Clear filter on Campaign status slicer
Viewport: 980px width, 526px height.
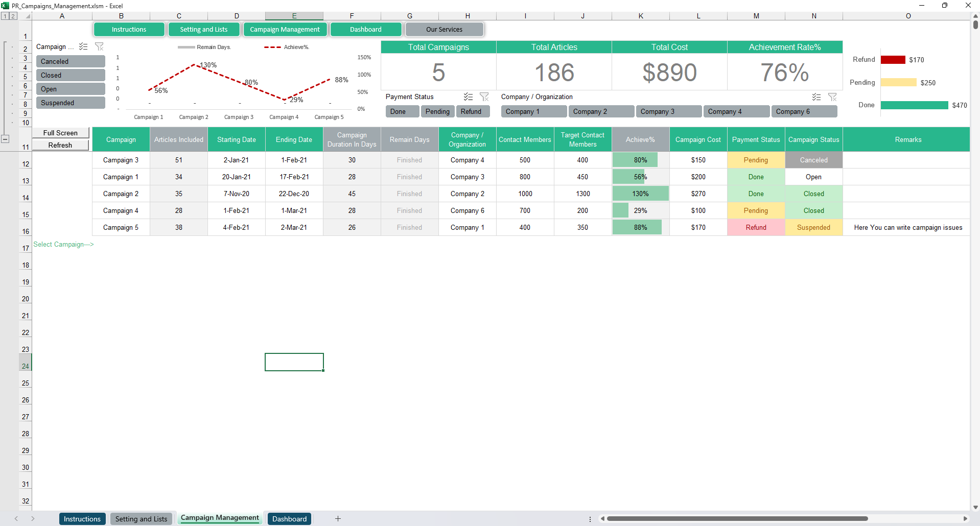click(x=99, y=46)
